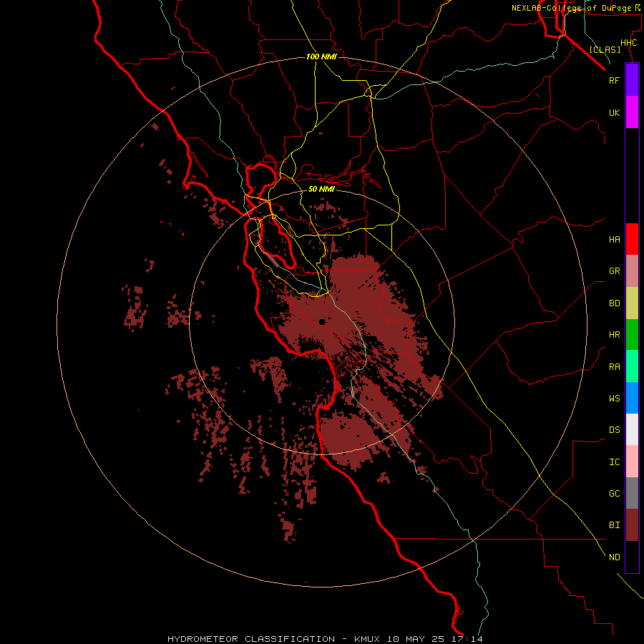Click the ND black legend swatch
The image size is (644, 644).
pos(632,557)
